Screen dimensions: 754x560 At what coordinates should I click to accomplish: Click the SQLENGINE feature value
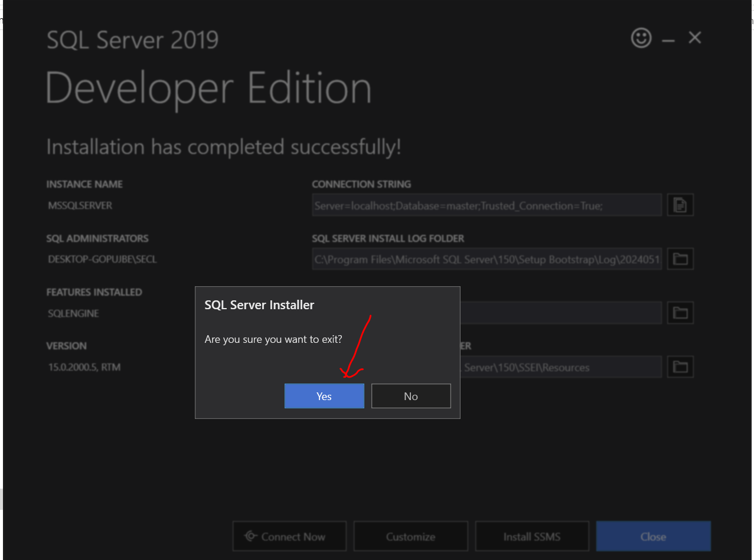point(74,313)
